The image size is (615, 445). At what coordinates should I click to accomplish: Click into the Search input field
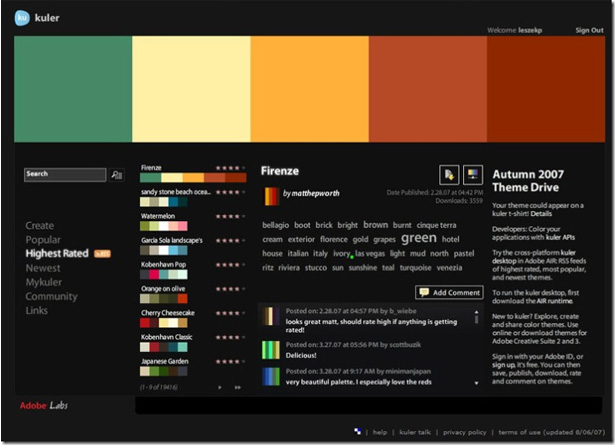click(x=64, y=174)
